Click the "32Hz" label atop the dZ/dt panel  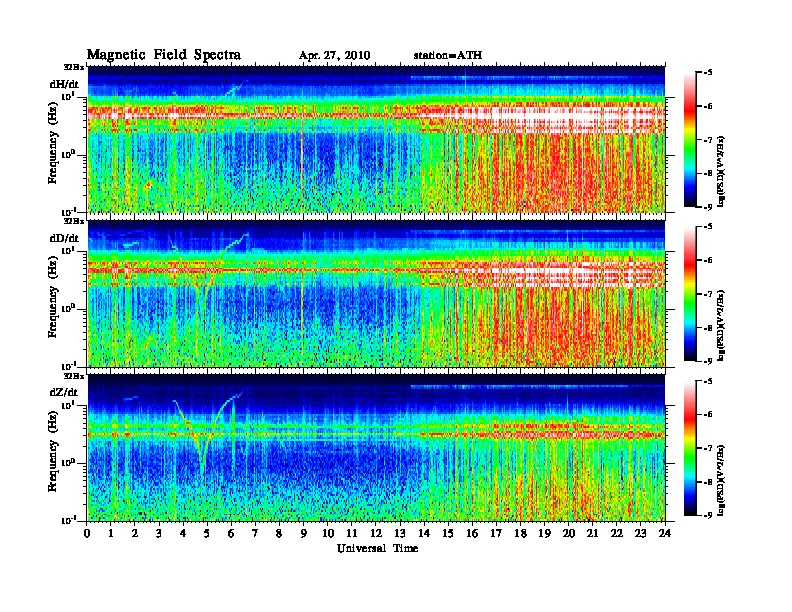[x=74, y=376]
